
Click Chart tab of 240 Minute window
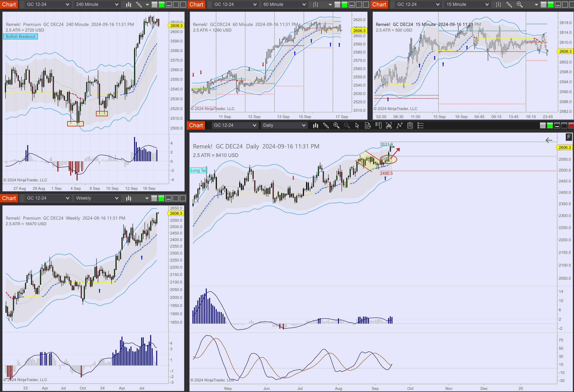coord(9,4)
